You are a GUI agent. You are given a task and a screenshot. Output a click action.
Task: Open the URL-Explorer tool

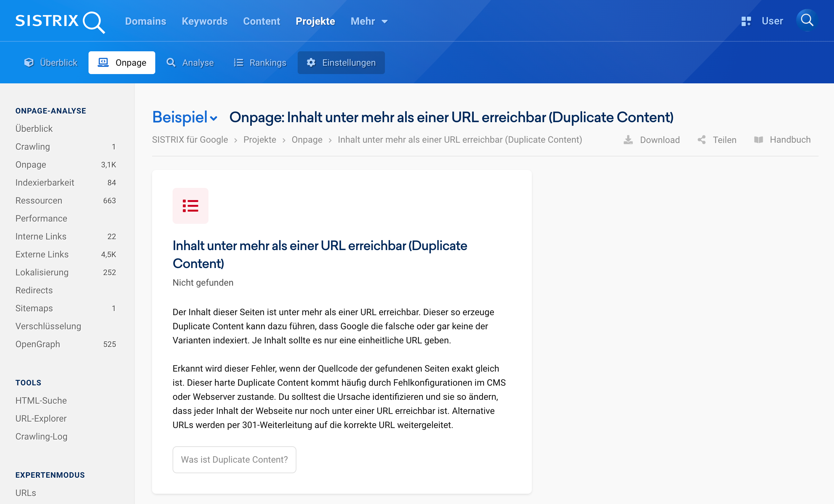[41, 418]
